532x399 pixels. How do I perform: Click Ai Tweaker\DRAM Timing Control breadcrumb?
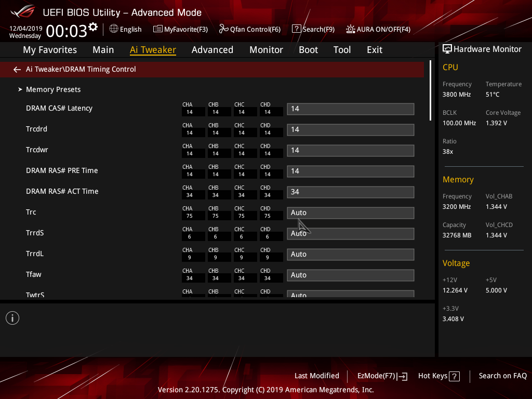point(81,69)
